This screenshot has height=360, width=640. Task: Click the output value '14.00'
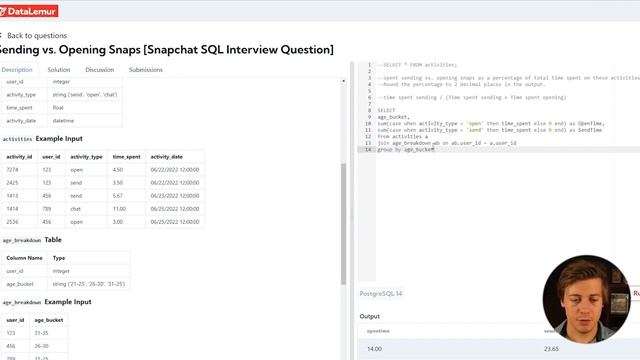tap(374, 349)
